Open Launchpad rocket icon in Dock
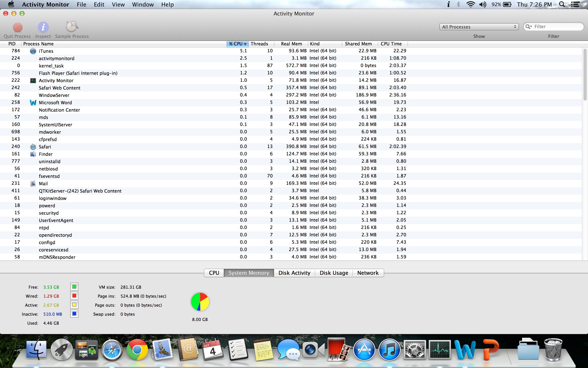 click(61, 350)
